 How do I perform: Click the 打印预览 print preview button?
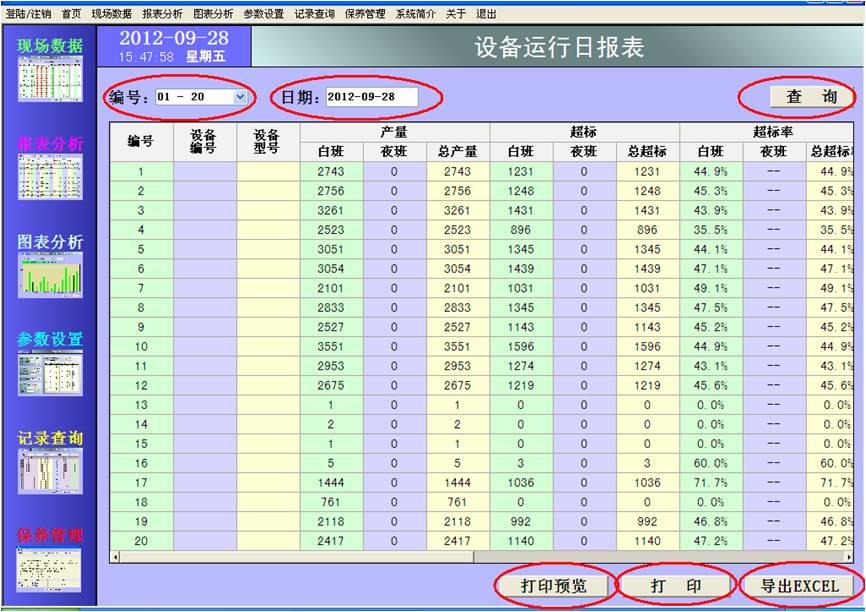554,586
